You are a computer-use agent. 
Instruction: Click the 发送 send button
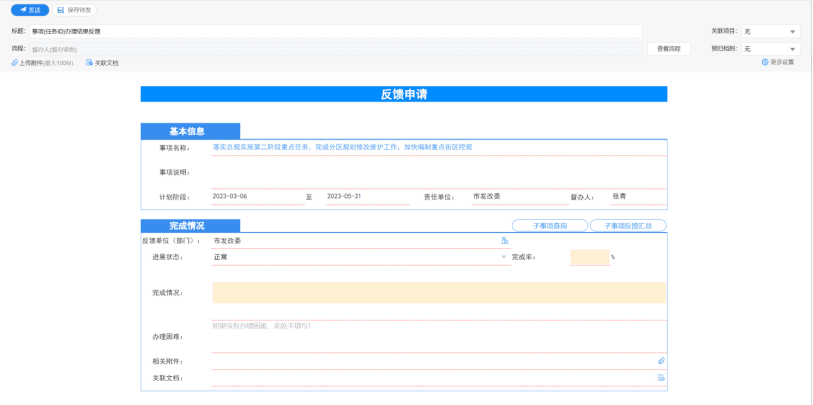30,10
